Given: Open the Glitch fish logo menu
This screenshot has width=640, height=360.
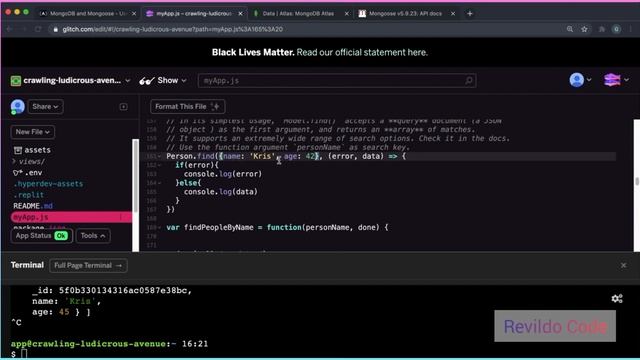Looking at the screenshot, I should coord(616,80).
